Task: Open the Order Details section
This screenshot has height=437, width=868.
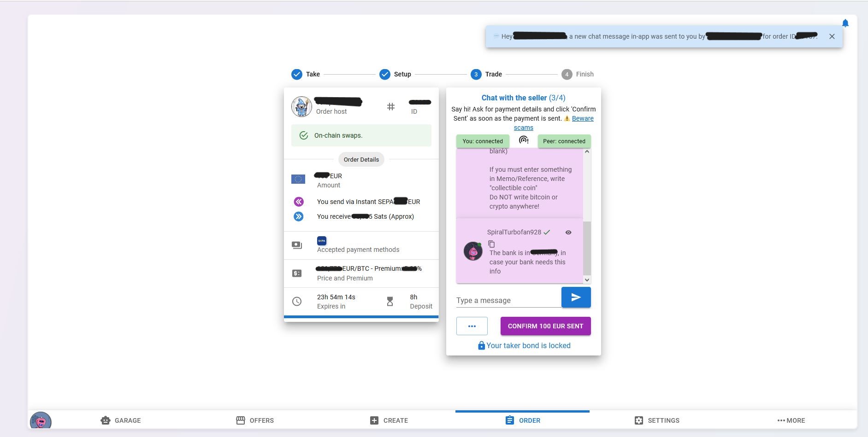Action: [361, 159]
